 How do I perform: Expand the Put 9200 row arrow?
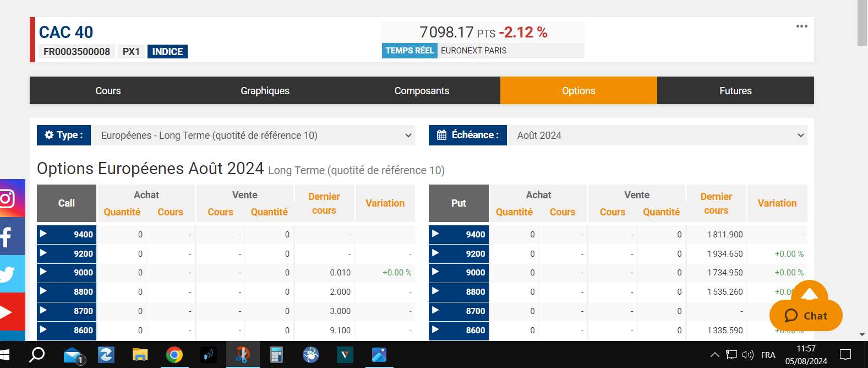tap(435, 253)
